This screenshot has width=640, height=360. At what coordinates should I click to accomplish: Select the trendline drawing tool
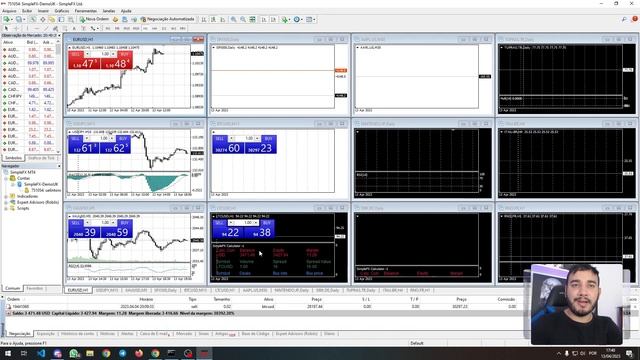coord(46,29)
